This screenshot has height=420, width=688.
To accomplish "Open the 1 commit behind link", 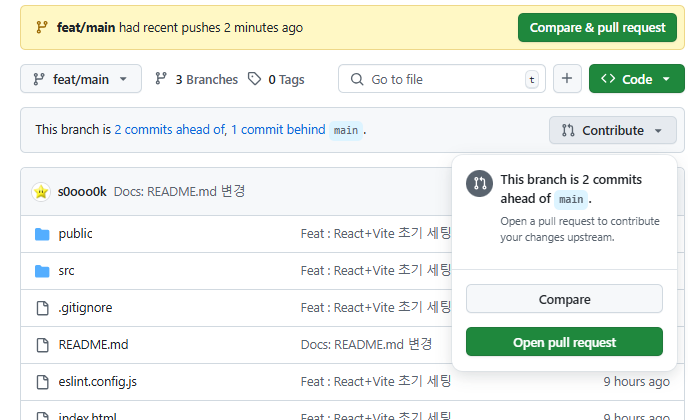I will point(278,130).
